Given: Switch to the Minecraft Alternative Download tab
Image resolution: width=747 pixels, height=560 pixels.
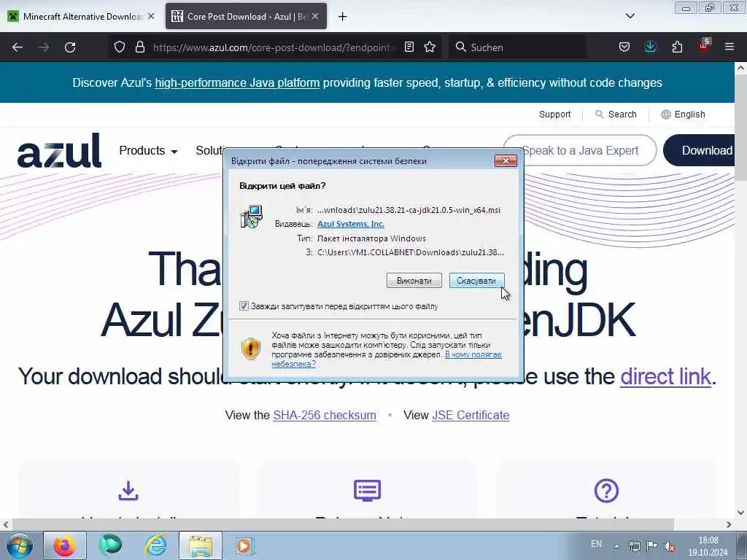Looking at the screenshot, I should pyautogui.click(x=81, y=17).
